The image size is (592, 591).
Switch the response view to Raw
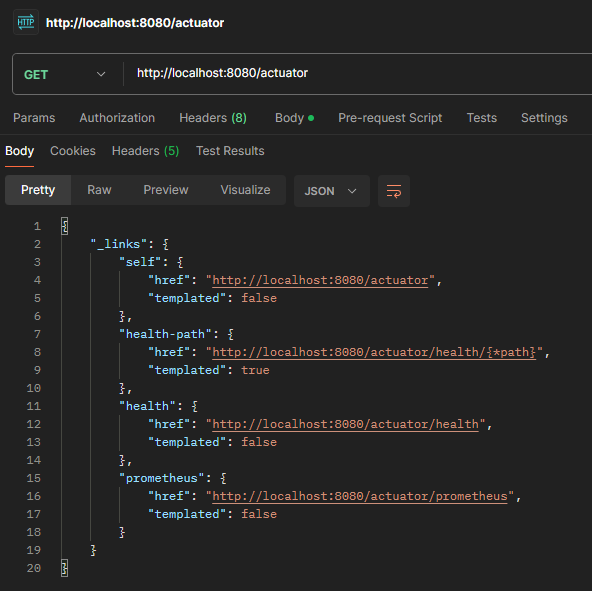click(x=99, y=190)
